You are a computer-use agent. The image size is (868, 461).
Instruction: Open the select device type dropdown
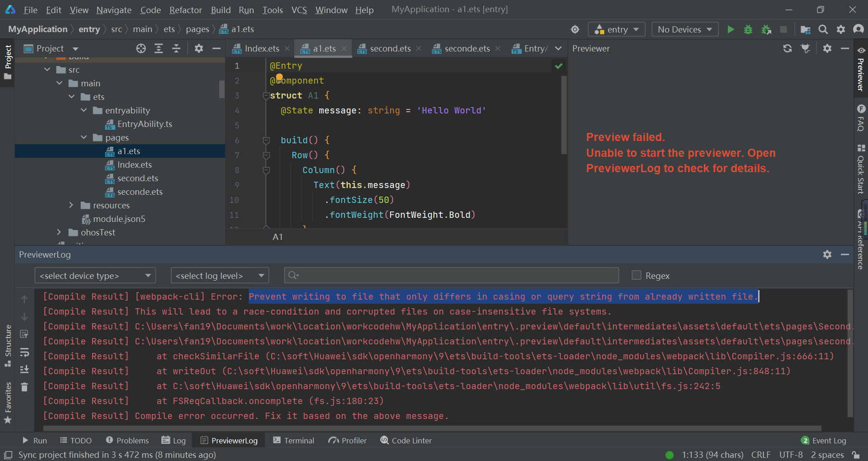[95, 275]
